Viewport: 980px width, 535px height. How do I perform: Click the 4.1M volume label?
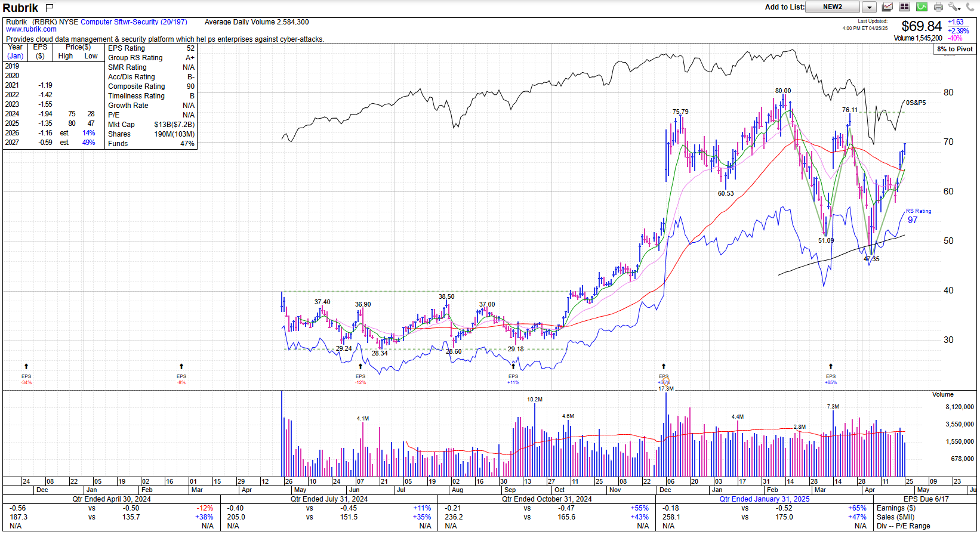[x=363, y=419]
